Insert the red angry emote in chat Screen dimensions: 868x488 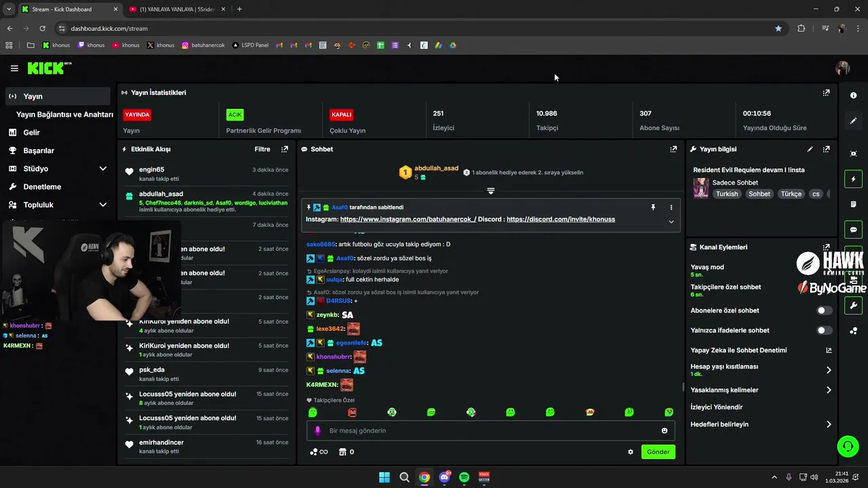(352, 412)
